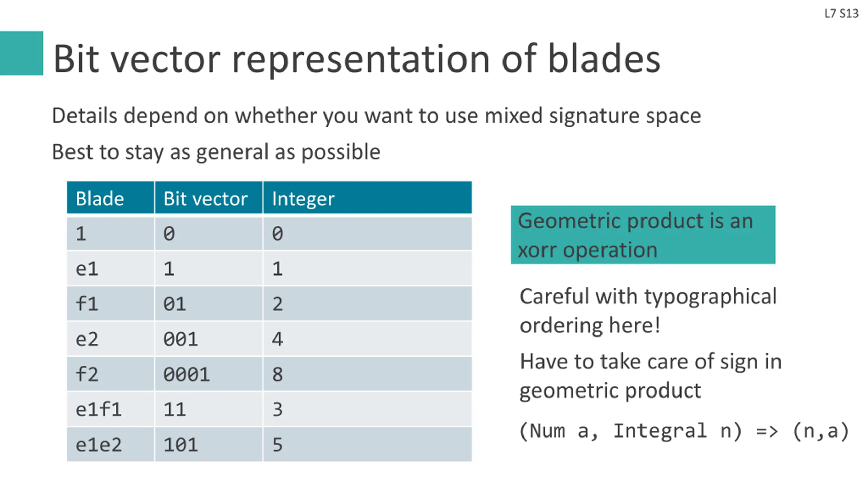Screen dimensions: 868x488
Task: Click the f1 blade cell
Action: (111, 304)
